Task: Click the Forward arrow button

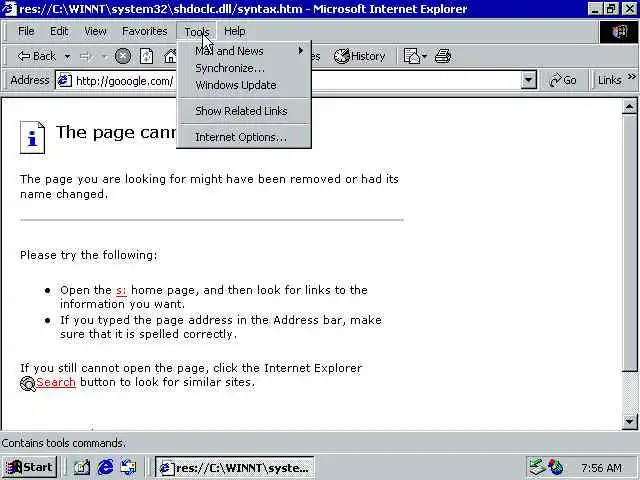Action: (85, 56)
